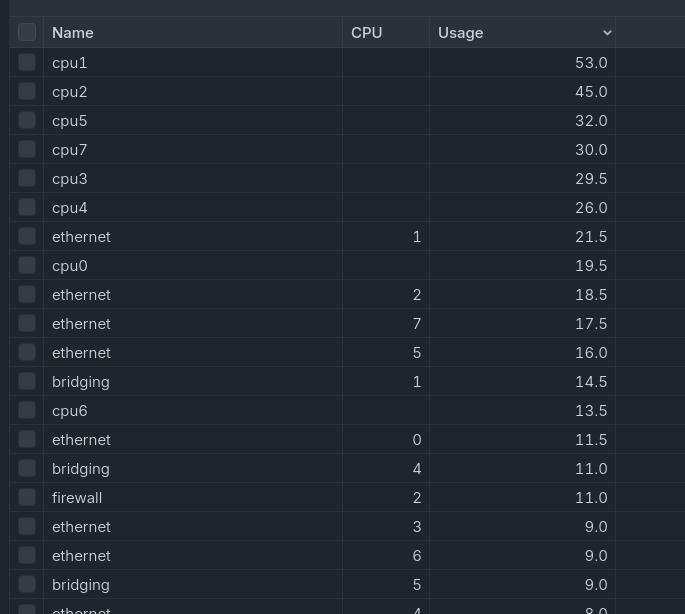The image size is (685, 614).
Task: Select the cpu3 row
Action: (x=70, y=178)
